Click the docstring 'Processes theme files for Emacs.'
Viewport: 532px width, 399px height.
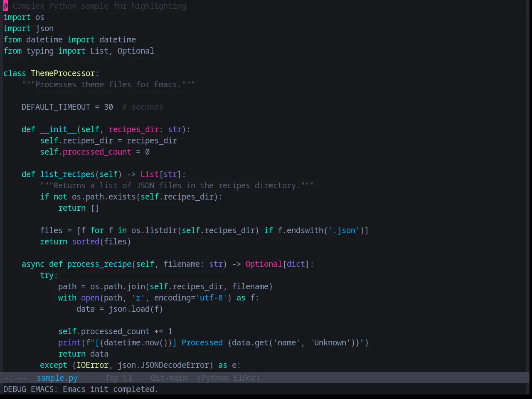pos(108,84)
